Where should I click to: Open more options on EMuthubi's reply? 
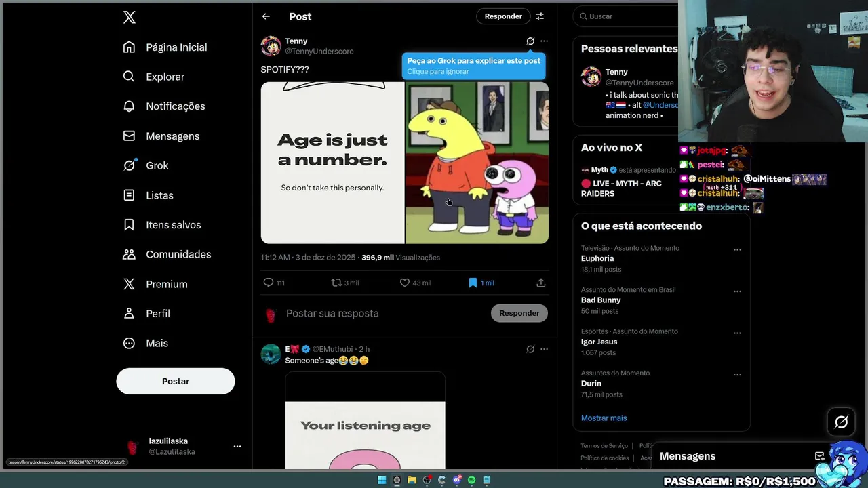coord(544,349)
